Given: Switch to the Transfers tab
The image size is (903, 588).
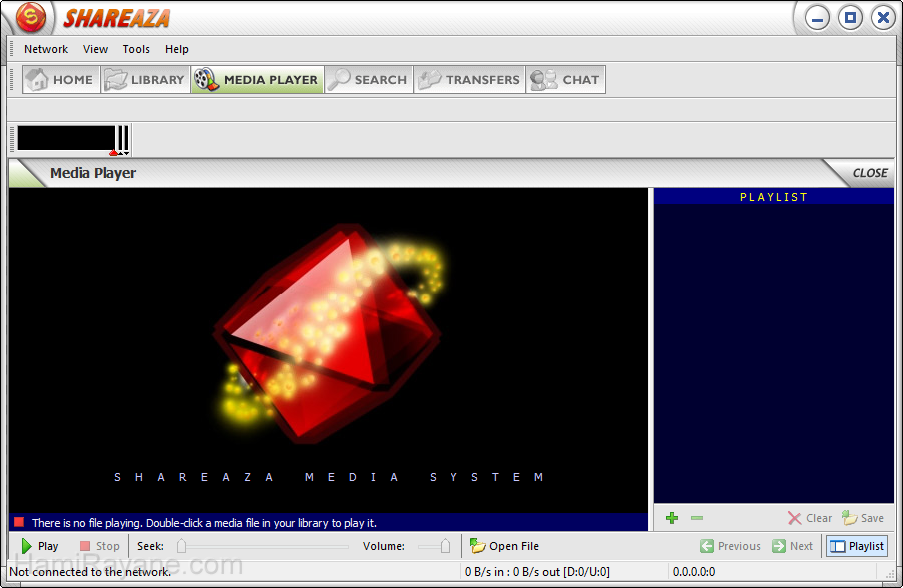Looking at the screenshot, I should point(469,80).
